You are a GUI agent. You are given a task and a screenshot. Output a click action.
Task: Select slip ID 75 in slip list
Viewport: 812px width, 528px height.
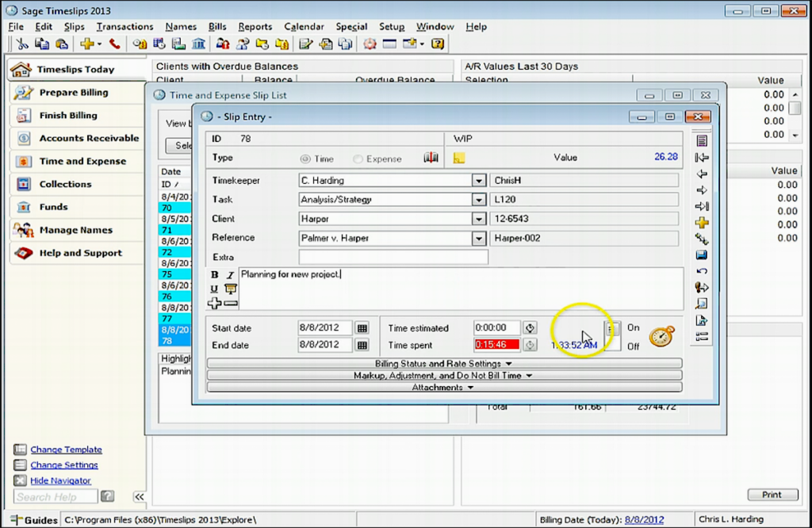click(175, 274)
